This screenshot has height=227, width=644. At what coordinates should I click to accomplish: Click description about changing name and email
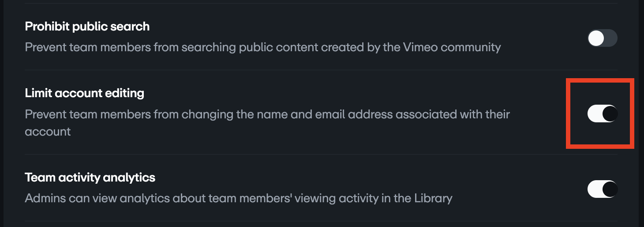[x=267, y=115]
